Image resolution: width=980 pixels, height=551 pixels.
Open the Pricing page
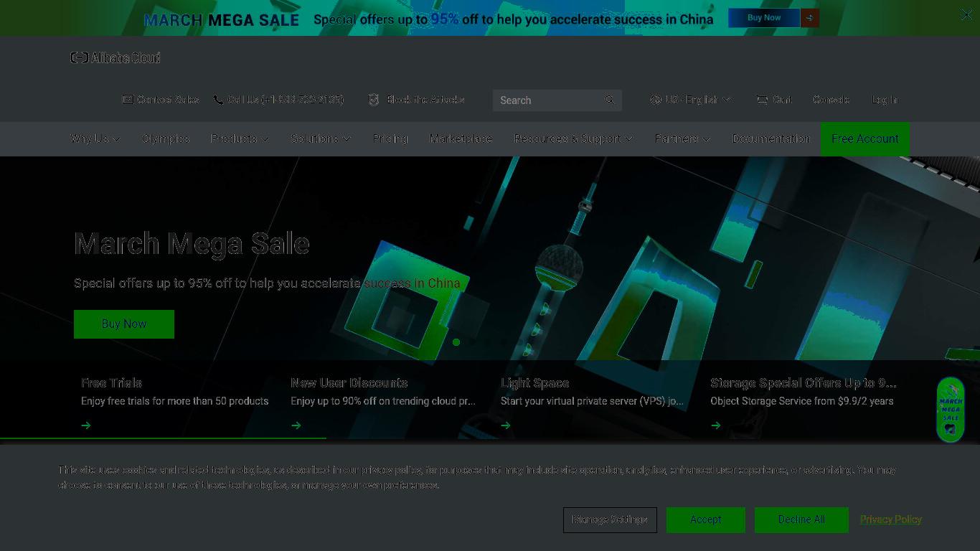pyautogui.click(x=390, y=138)
